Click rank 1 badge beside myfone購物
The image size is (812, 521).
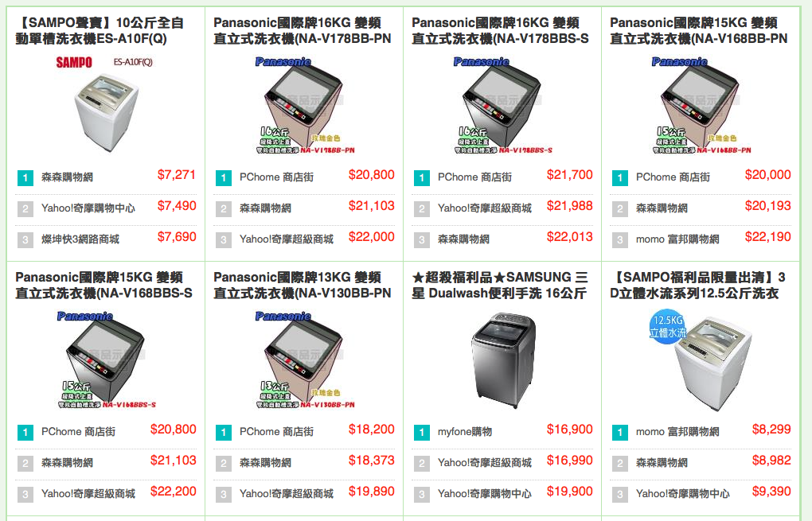422,433
